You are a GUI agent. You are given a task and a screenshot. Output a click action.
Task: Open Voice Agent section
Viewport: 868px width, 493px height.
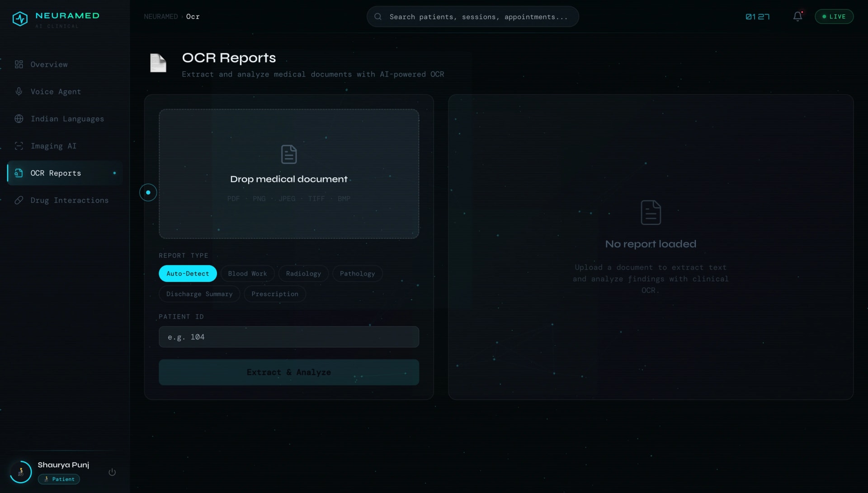tap(65, 91)
